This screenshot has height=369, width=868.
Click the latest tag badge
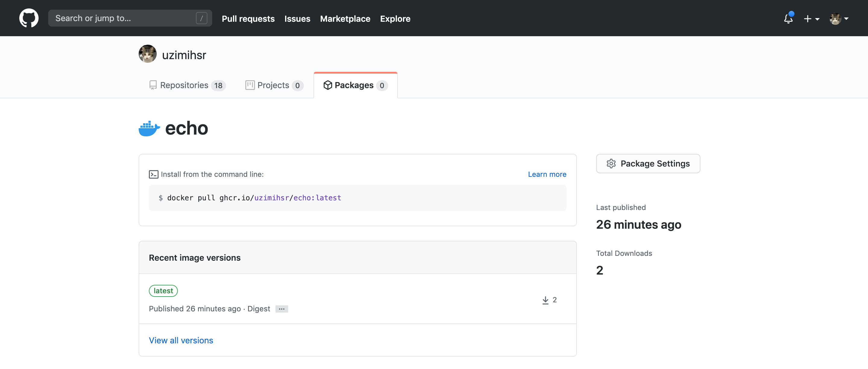click(x=163, y=291)
